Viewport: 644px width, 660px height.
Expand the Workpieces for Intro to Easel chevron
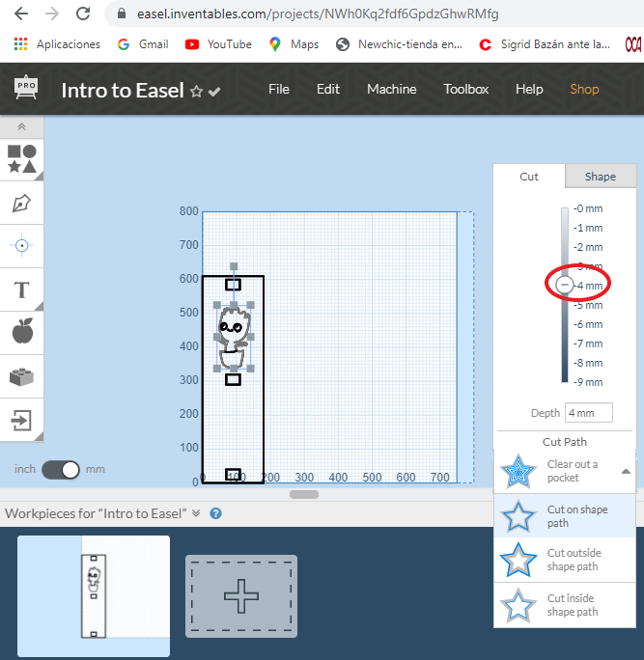pyautogui.click(x=196, y=513)
